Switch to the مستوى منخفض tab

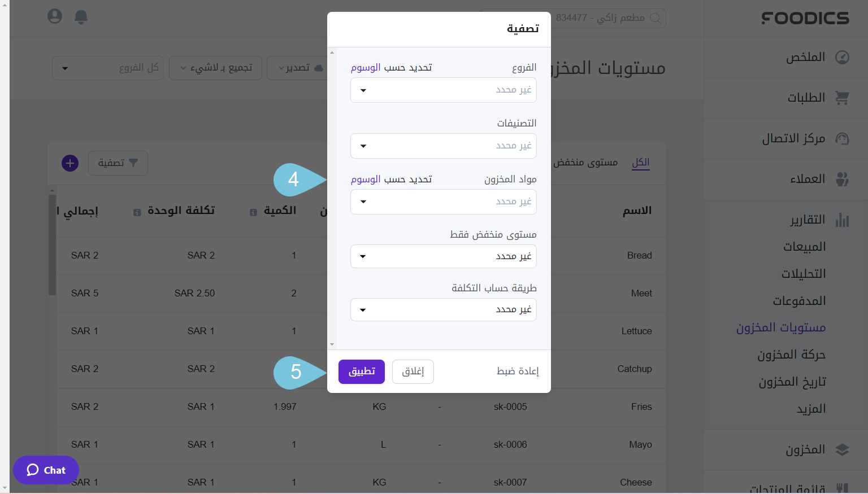[x=585, y=163]
